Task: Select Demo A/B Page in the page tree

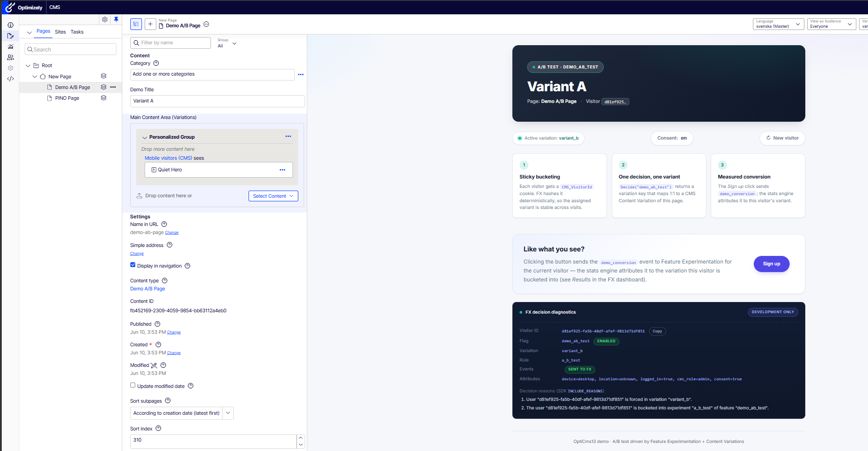Action: (x=73, y=87)
